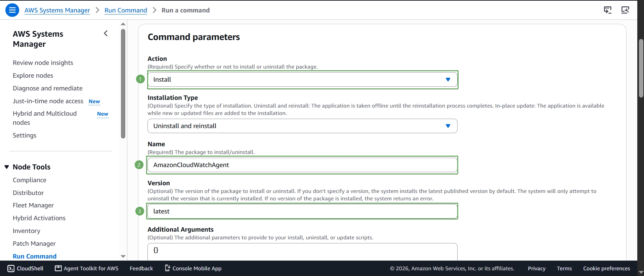This screenshot has height=276, width=644.
Task: Collapse the AWS Systems Manager sidebar
Action: pyautogui.click(x=106, y=33)
